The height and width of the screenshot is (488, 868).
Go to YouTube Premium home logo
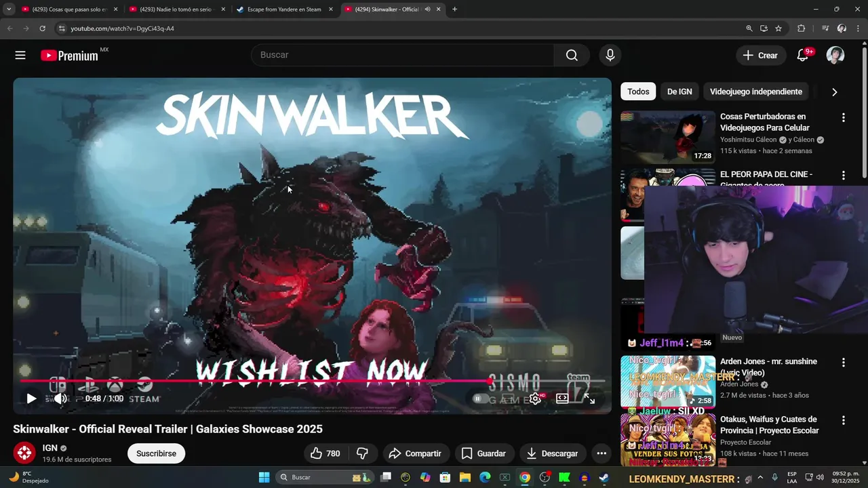tap(70, 56)
